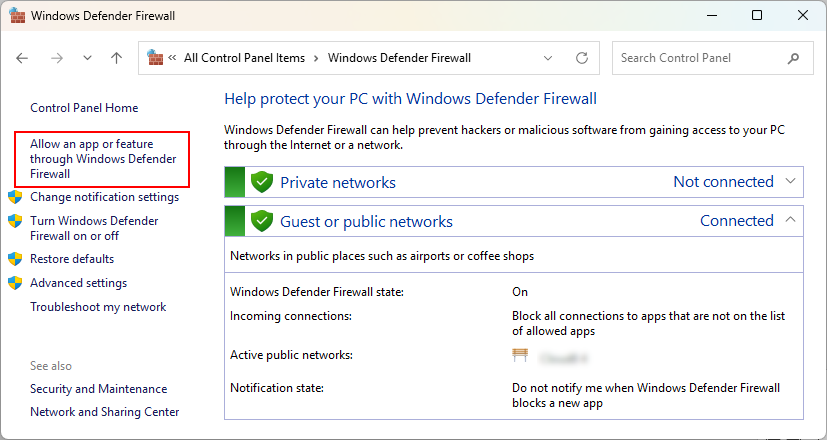
Task: Click Help protect your PC heading
Action: click(410, 99)
